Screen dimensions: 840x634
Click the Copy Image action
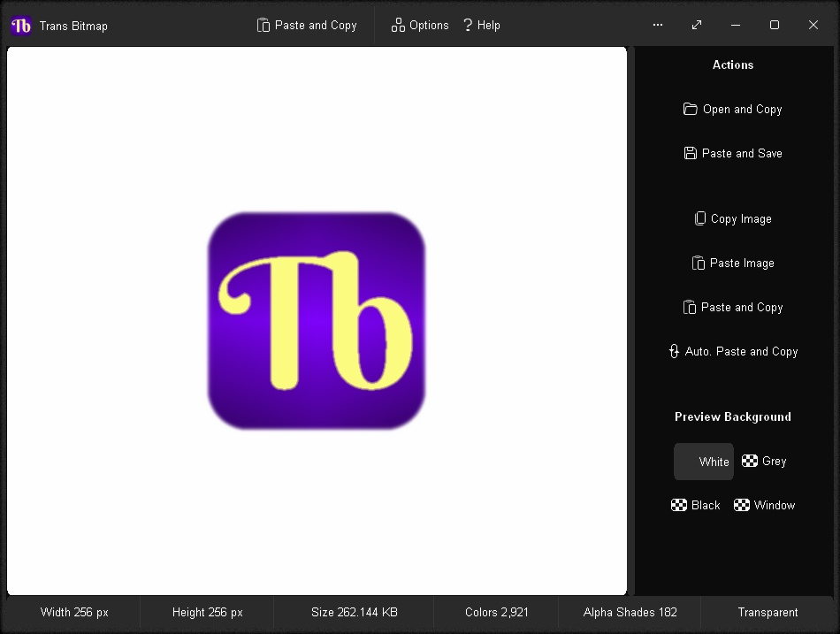pos(733,218)
